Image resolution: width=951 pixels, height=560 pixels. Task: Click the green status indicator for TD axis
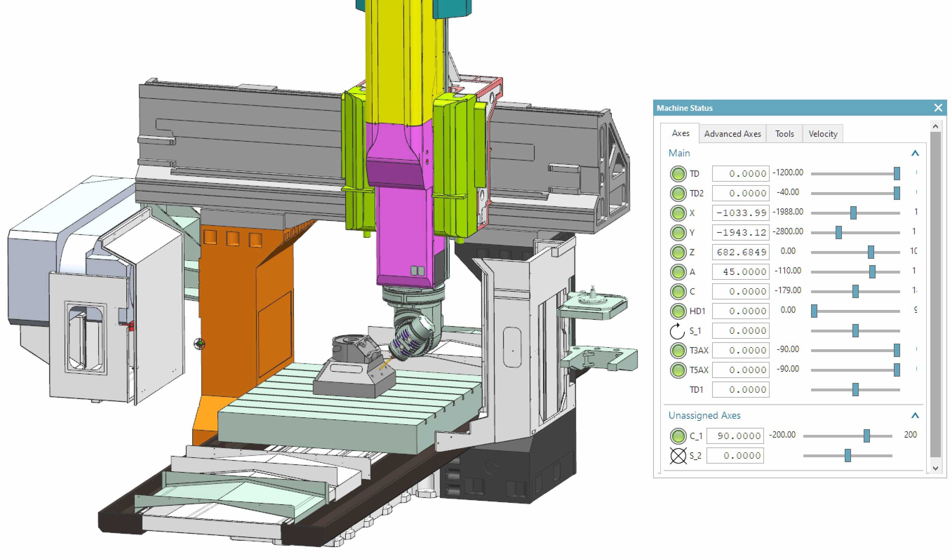click(x=678, y=174)
